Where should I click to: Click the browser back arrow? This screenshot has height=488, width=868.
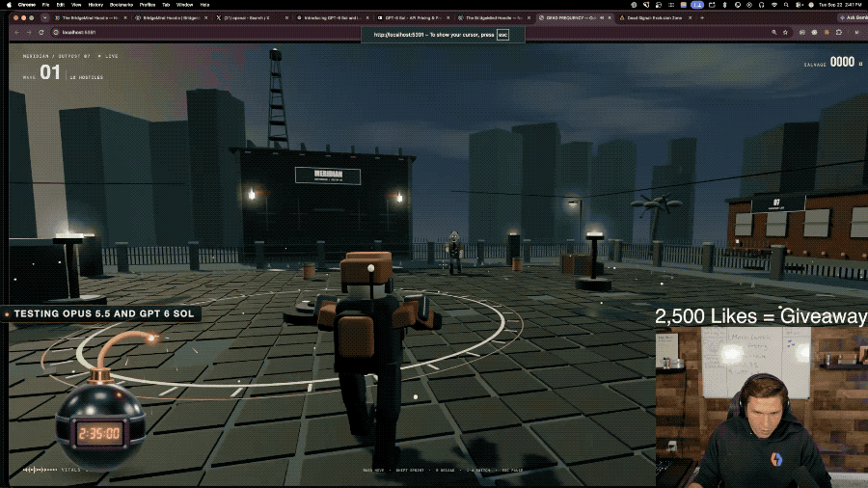16,33
